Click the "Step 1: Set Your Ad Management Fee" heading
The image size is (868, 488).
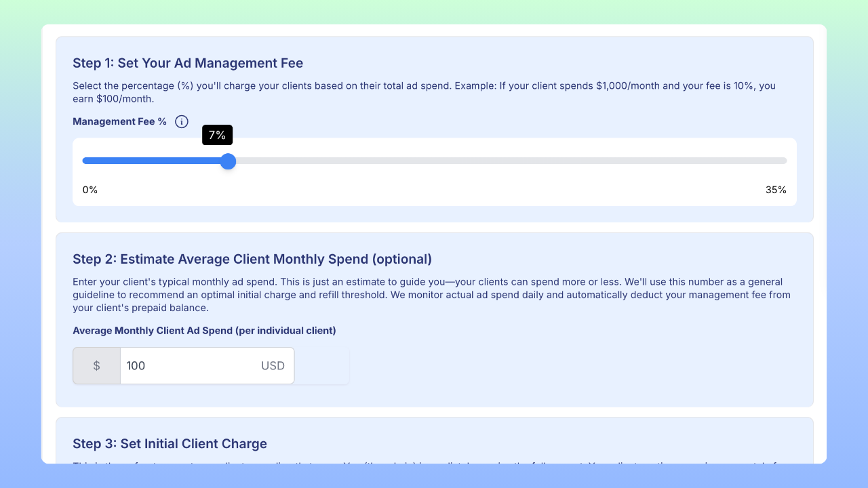[x=188, y=63]
